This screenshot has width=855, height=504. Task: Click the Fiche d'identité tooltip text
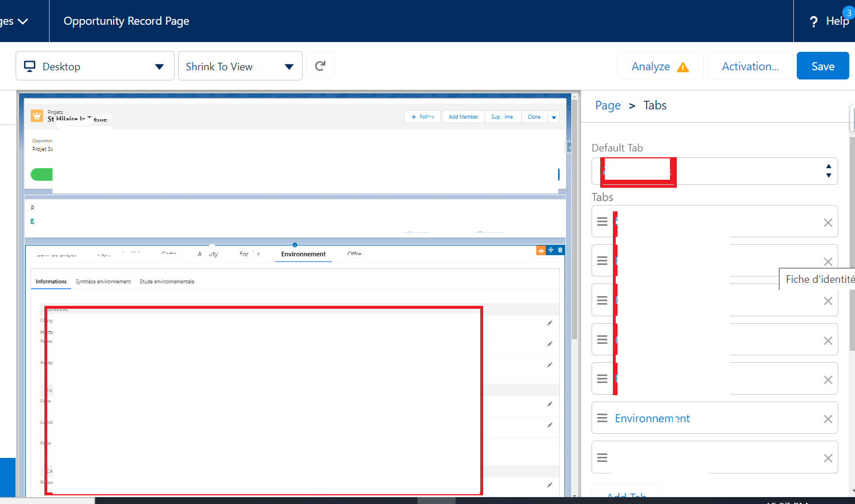tap(820, 279)
